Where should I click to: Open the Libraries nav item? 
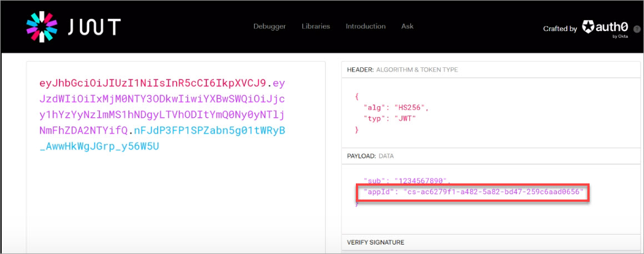(316, 26)
